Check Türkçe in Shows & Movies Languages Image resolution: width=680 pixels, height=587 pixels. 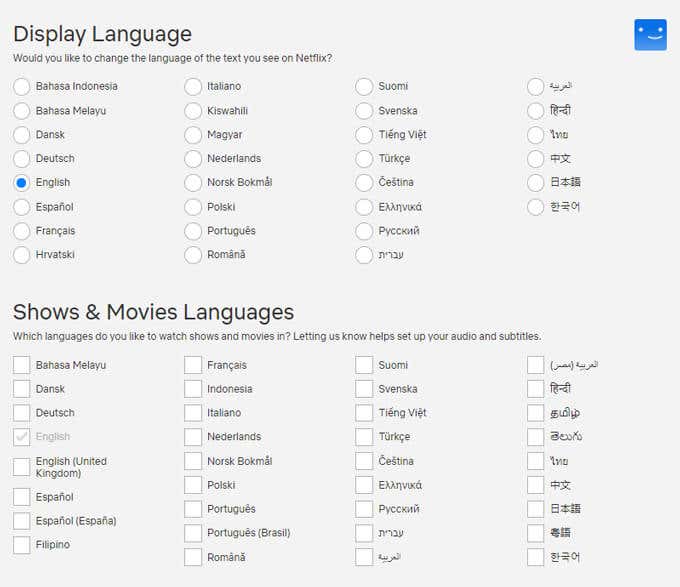pos(364,437)
